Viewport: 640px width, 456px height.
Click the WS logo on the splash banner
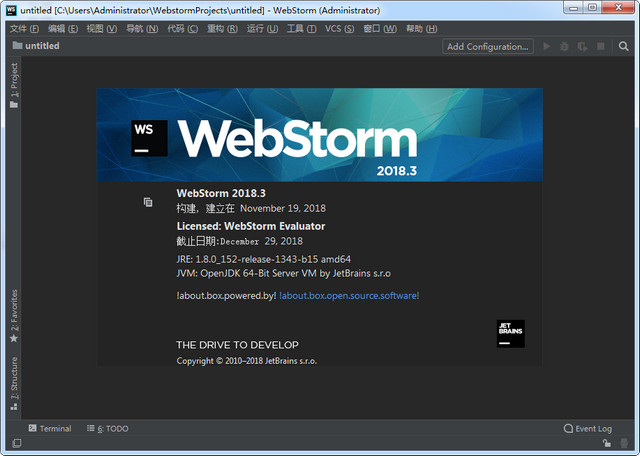[x=149, y=138]
